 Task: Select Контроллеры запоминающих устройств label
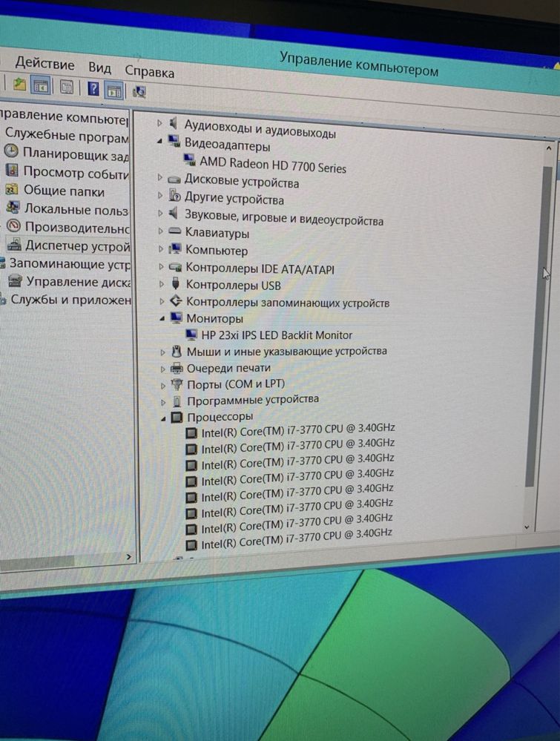coord(288,302)
